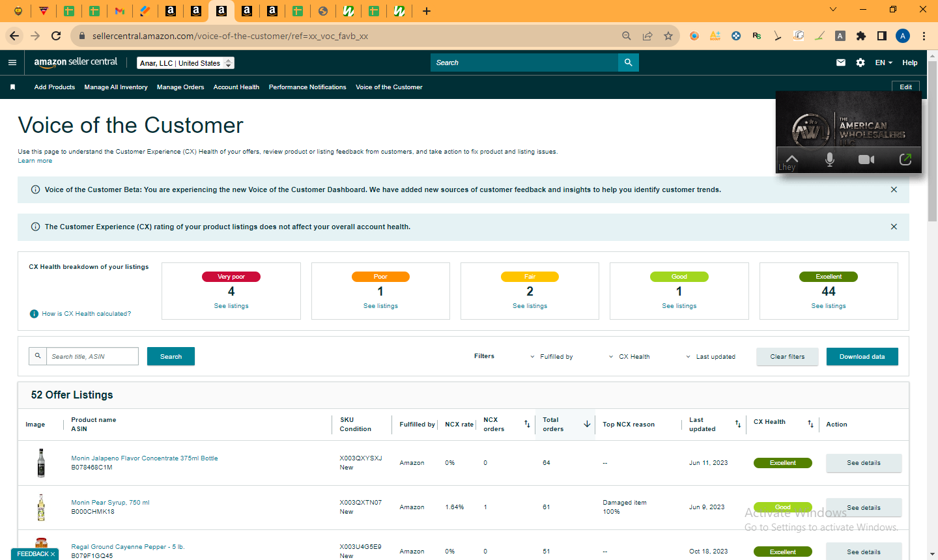Click the Search title, ASIN input field
The width and height of the screenshot is (938, 560).
(92, 356)
